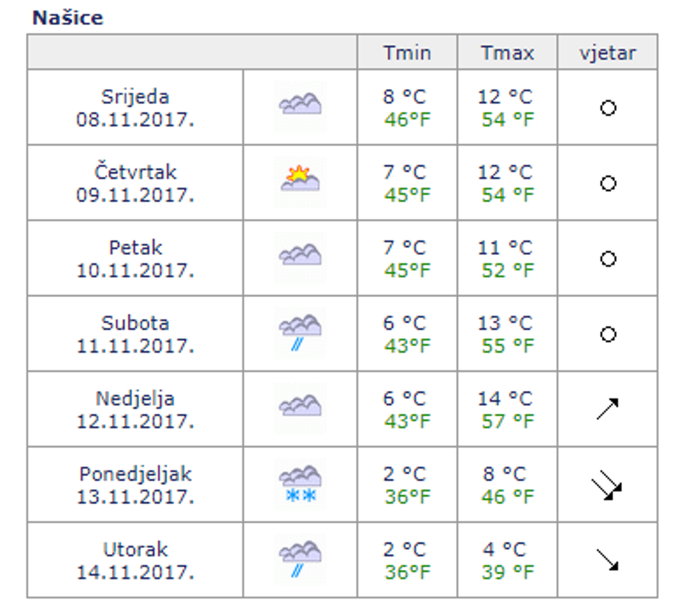Click the cloudy icon for Petak
The image size is (676, 616).
coord(300,256)
